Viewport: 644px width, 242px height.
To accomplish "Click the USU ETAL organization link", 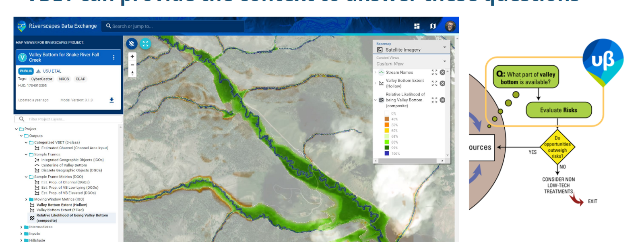I will [x=52, y=71].
